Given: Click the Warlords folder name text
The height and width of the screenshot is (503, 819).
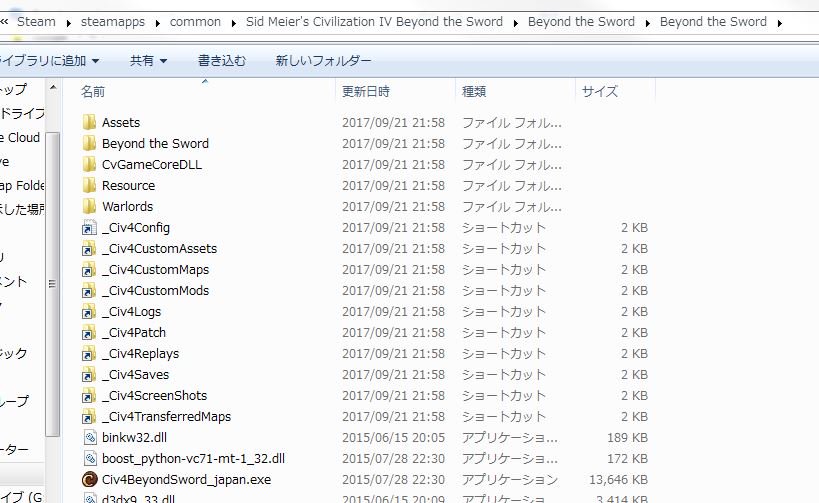Looking at the screenshot, I should tap(127, 206).
